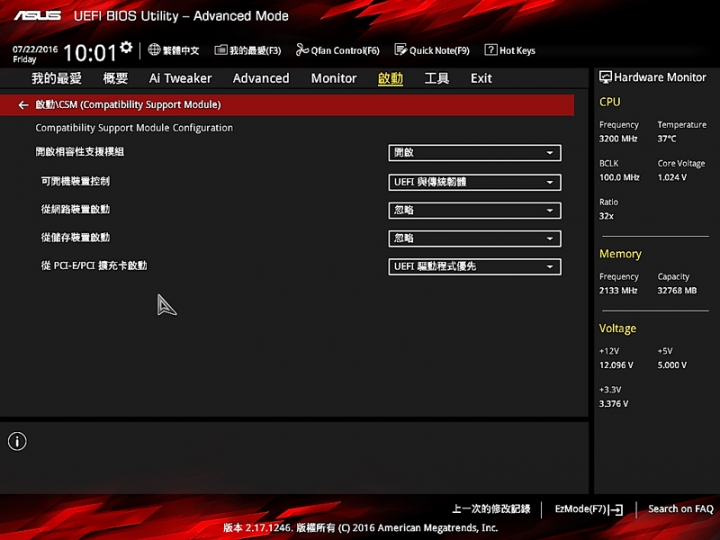The width and height of the screenshot is (720, 540).
Task: Click the 10:01 clock display
Action: coord(90,53)
